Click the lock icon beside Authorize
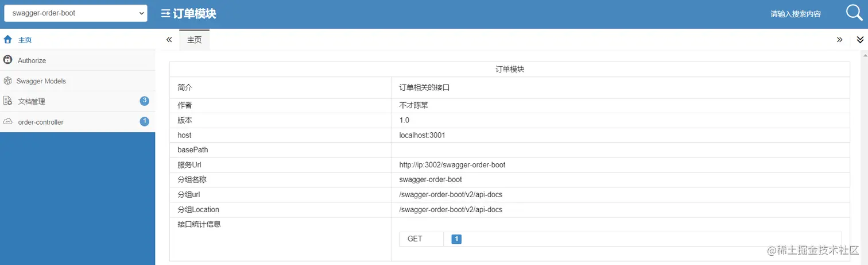Image resolution: width=868 pixels, height=265 pixels. coord(8,60)
